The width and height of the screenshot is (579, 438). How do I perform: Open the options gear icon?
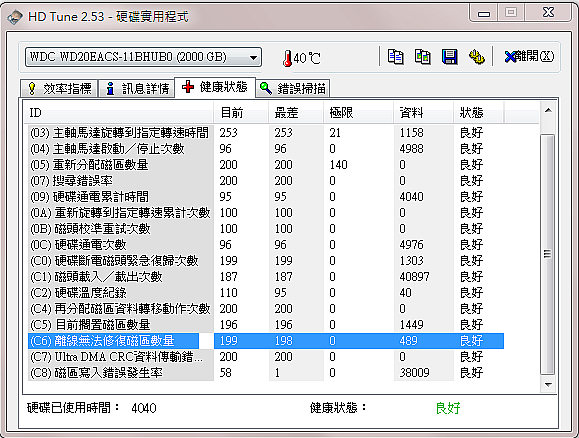(x=477, y=57)
